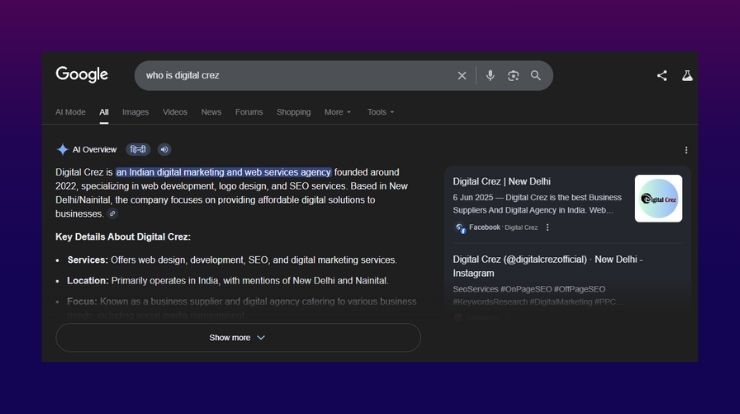Screen dimensions: 740x414
Task: Open Images tab
Action: click(x=135, y=112)
